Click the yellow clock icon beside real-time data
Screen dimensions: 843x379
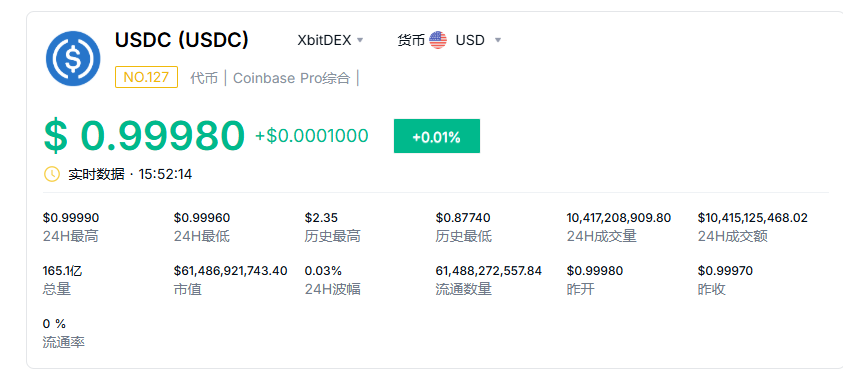click(52, 174)
